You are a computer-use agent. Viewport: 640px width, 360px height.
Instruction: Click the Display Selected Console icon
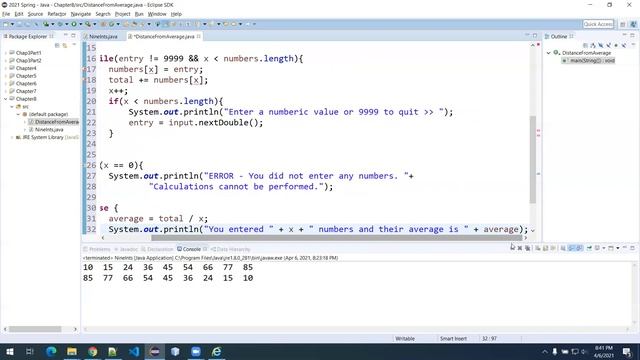(x=597, y=248)
